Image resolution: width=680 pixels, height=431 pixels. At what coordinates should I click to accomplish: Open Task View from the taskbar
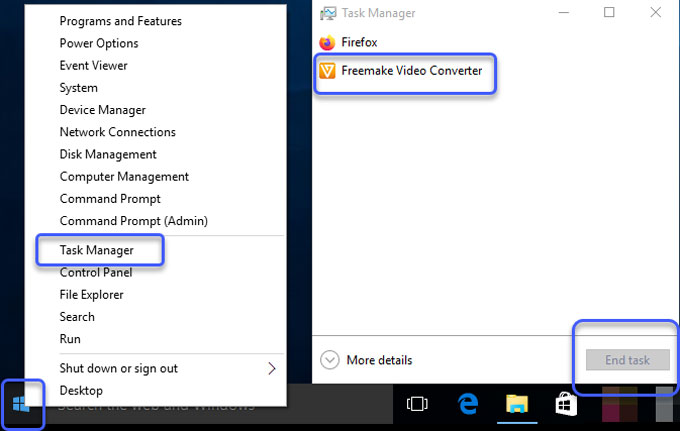417,404
